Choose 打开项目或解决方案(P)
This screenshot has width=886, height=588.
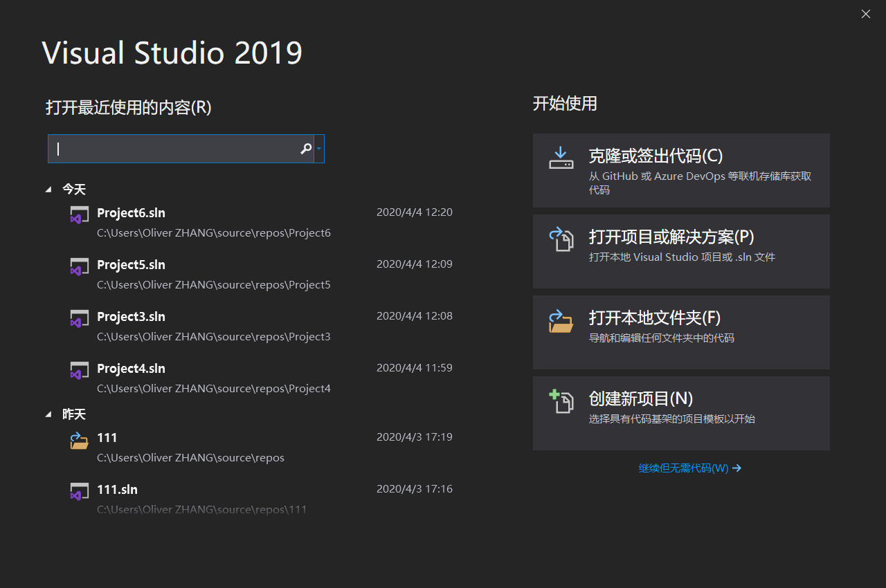[x=681, y=251]
